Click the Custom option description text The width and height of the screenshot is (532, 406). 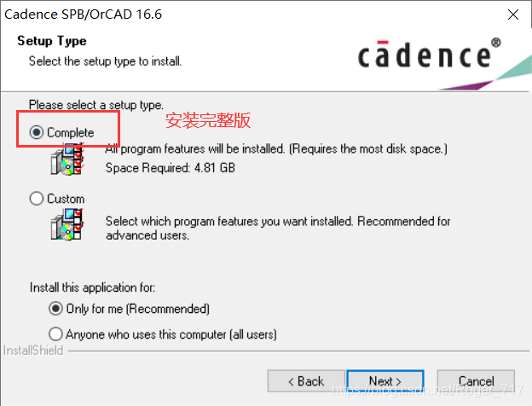click(278, 228)
